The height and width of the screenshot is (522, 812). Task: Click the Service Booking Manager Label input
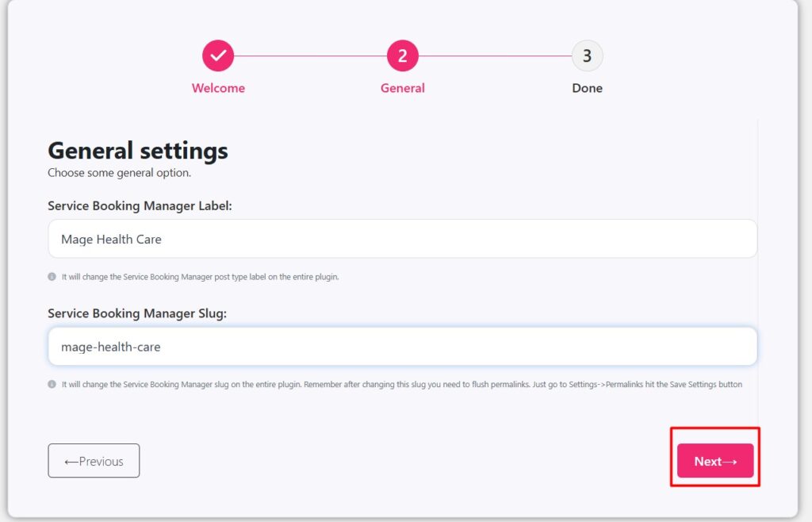point(403,239)
